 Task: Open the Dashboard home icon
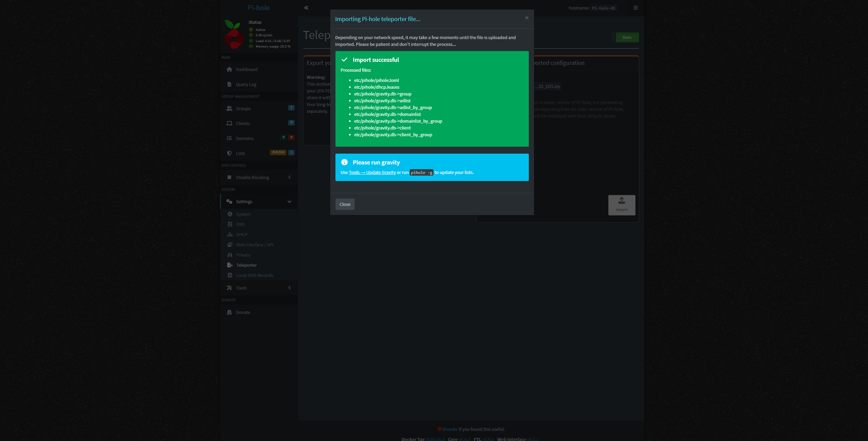click(x=229, y=69)
